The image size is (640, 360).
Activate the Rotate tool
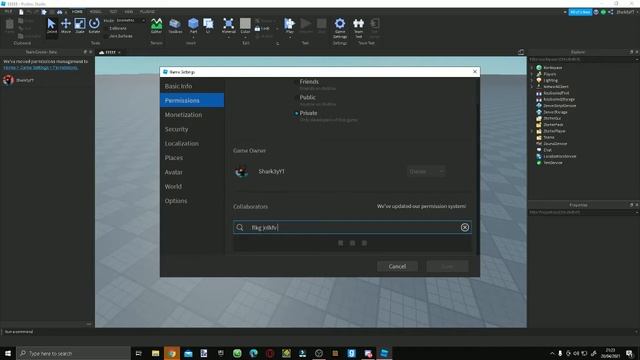[x=94, y=26]
